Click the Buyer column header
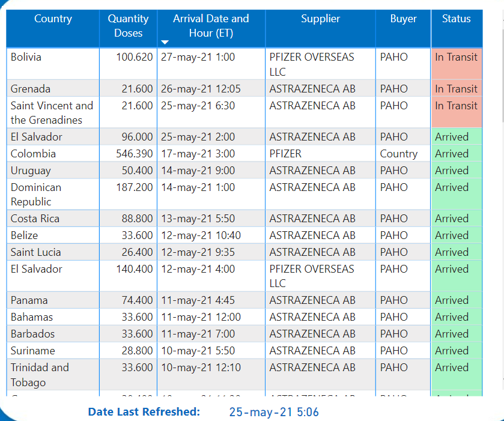 403,19
